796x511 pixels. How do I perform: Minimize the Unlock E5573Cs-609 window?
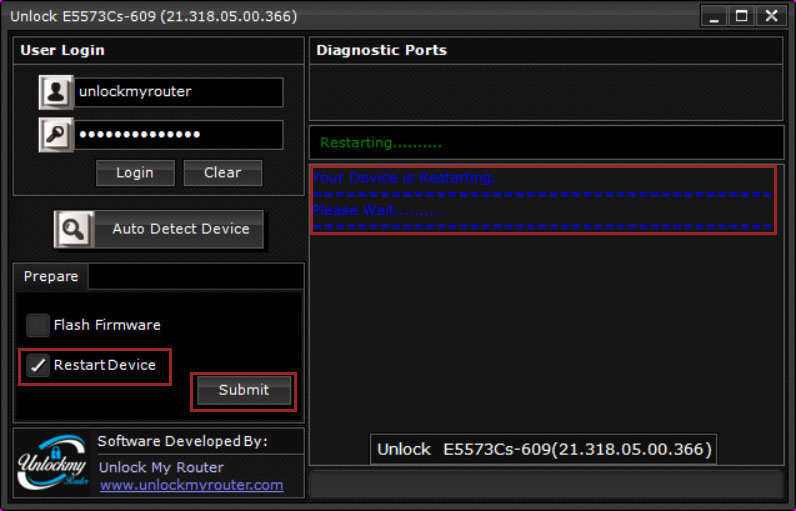coord(714,16)
